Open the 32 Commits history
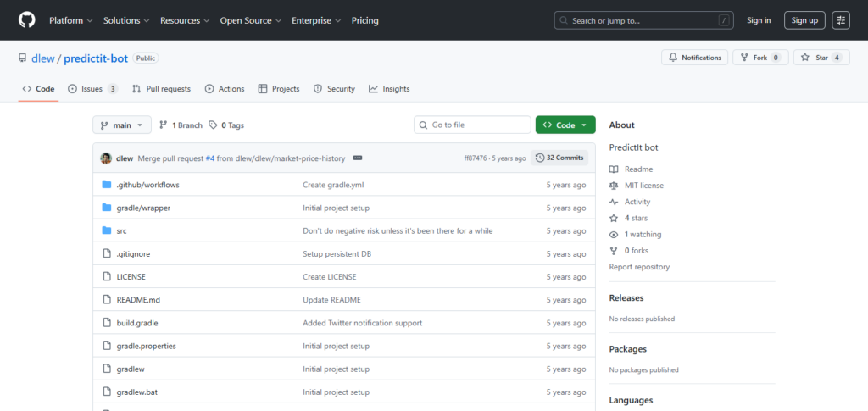 559,158
